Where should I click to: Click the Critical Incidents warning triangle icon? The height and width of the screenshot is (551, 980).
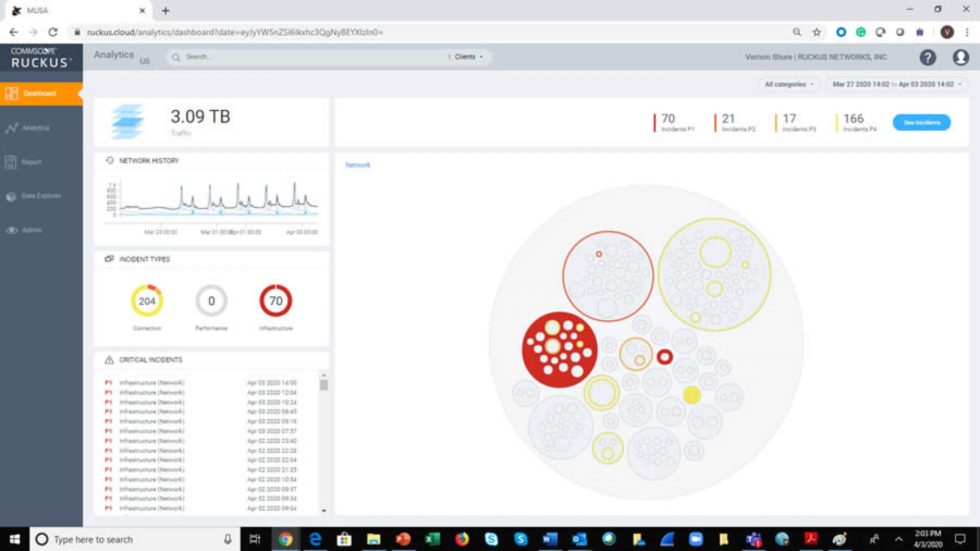[x=109, y=360]
